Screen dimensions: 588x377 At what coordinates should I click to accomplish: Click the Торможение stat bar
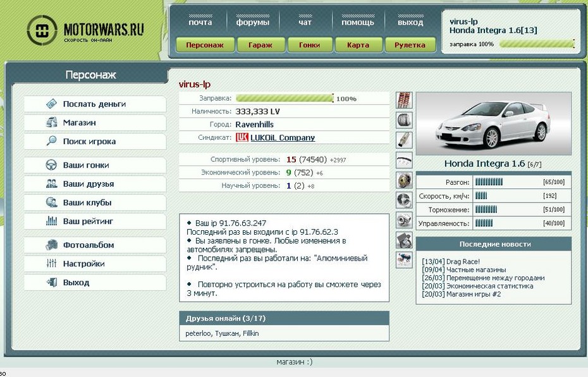pyautogui.click(x=486, y=209)
